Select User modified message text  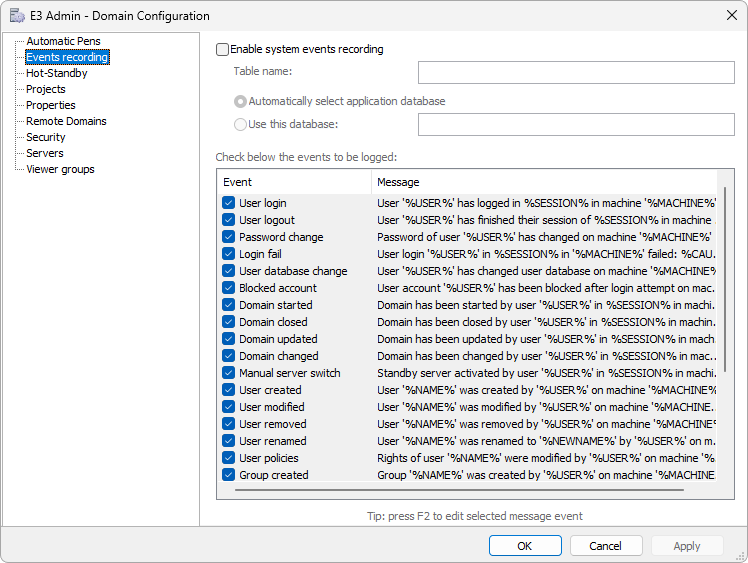(x=546, y=407)
